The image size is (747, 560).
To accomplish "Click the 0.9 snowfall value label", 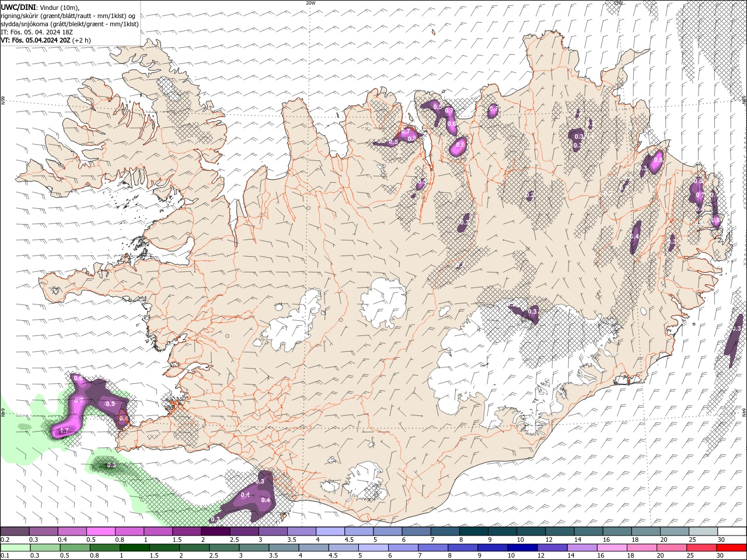I will pyautogui.click(x=461, y=144).
